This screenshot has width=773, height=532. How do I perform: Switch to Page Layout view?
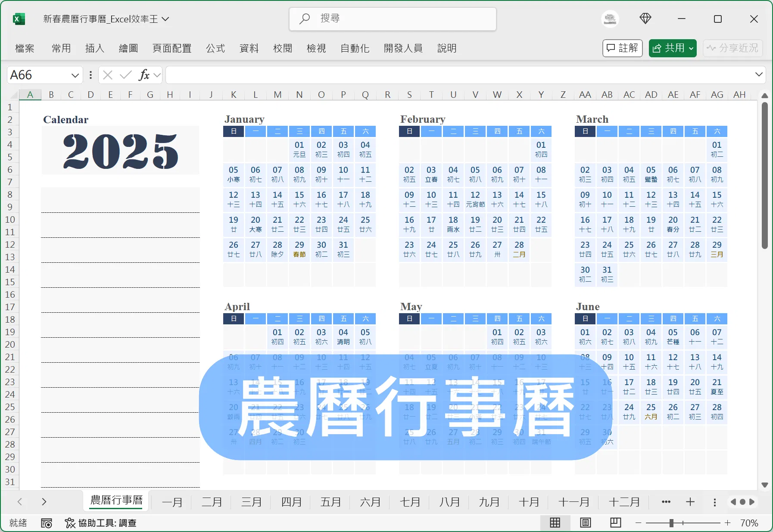tap(585, 523)
